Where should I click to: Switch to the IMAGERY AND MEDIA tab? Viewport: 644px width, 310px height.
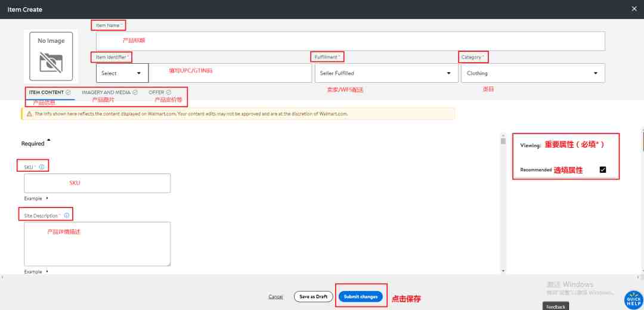click(x=106, y=93)
